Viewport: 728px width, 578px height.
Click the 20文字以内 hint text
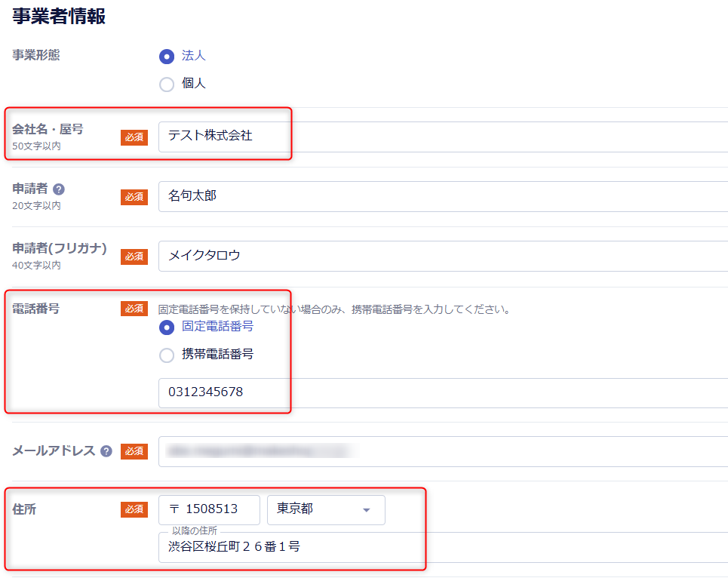(x=36, y=205)
